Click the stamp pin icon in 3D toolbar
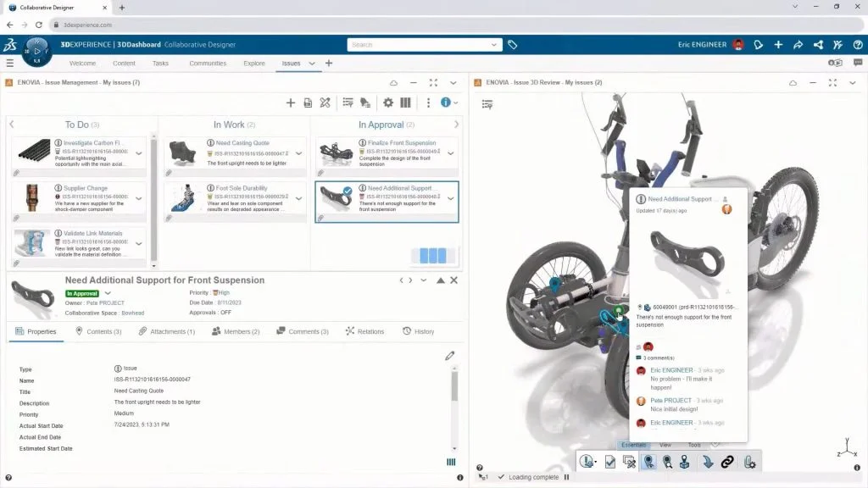 [685, 462]
